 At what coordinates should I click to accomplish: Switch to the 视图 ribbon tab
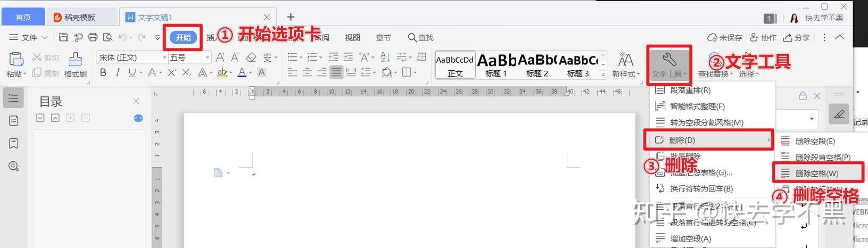point(352,37)
